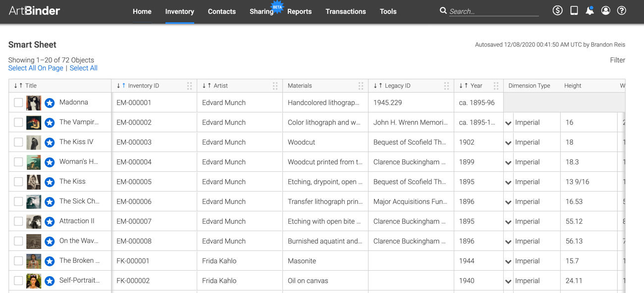Click the Search input field
The height and width of the screenshot is (293, 644).
pyautogui.click(x=494, y=11)
